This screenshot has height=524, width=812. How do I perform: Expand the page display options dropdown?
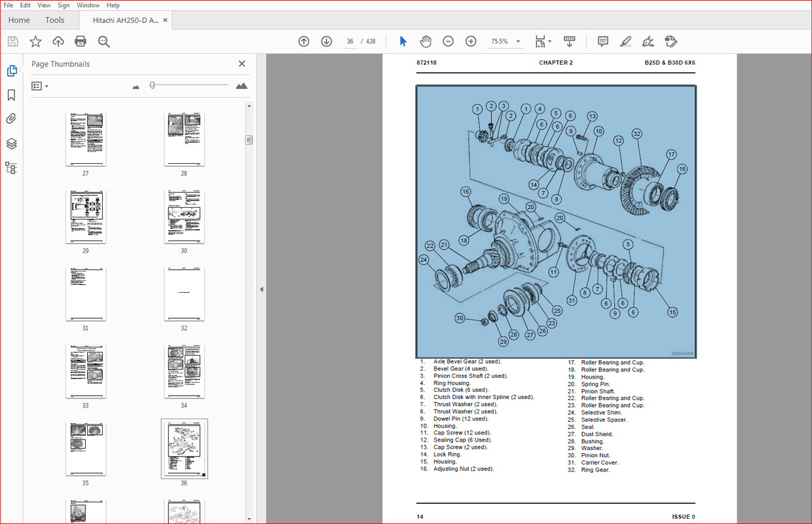click(x=551, y=41)
